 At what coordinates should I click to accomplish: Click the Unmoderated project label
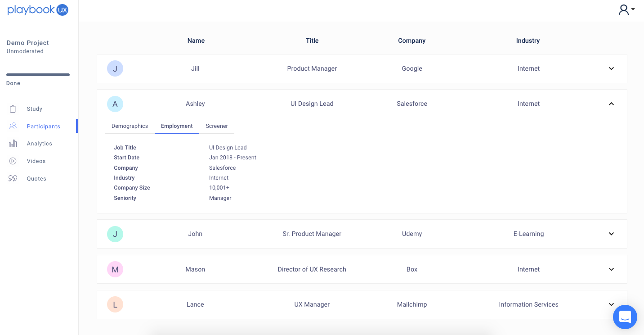[25, 51]
